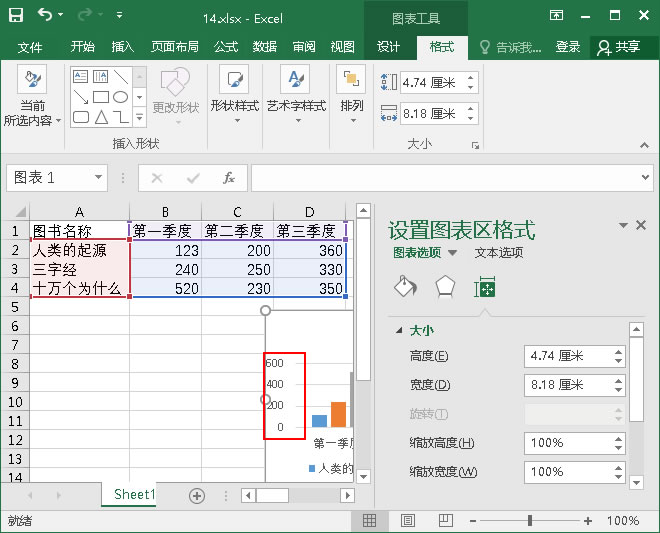Click the ribbon shape height field 4.74 厘米
The width and height of the screenshot is (660, 533).
(432, 82)
